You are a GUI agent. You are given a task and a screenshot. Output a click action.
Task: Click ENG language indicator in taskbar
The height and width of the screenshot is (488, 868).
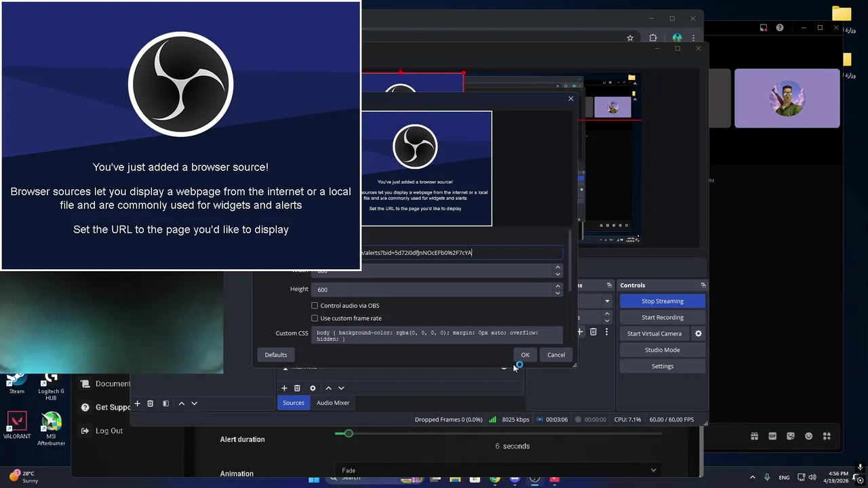coord(784,477)
